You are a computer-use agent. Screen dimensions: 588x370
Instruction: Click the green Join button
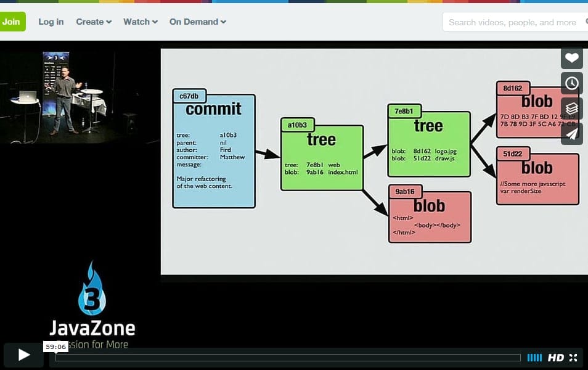[13, 22]
